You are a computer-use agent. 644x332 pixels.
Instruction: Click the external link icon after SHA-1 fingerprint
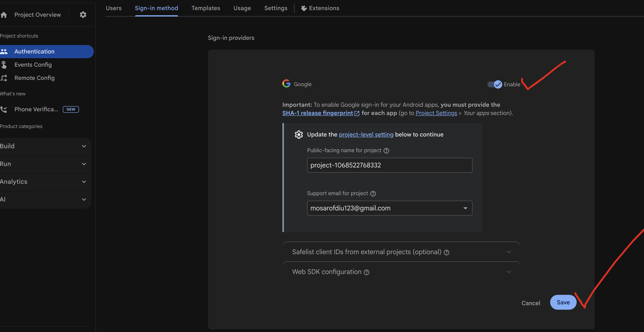coord(357,113)
